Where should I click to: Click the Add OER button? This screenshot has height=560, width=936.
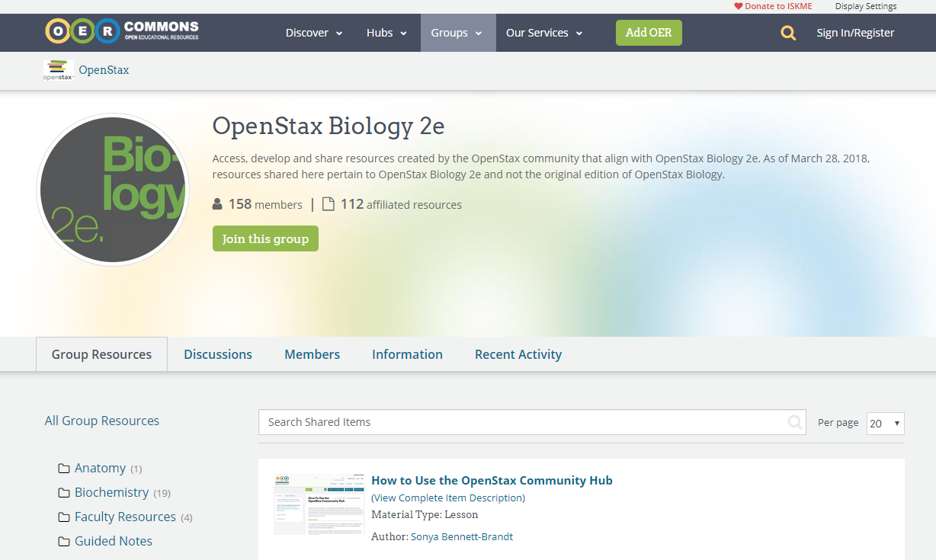point(649,33)
